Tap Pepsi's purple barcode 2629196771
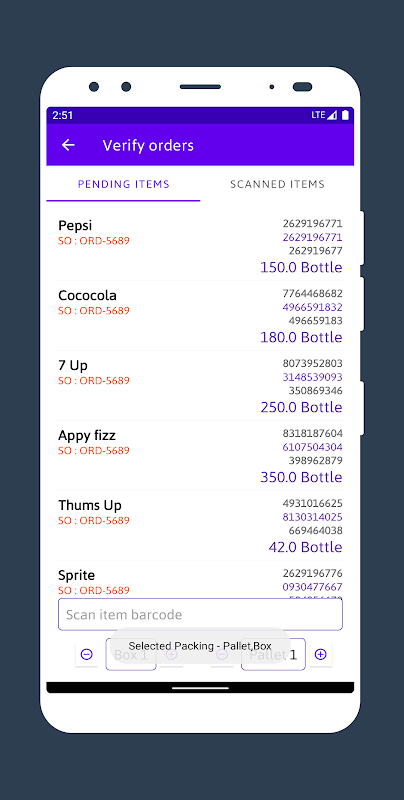Viewport: 404px width, 800px height. pyautogui.click(x=313, y=237)
